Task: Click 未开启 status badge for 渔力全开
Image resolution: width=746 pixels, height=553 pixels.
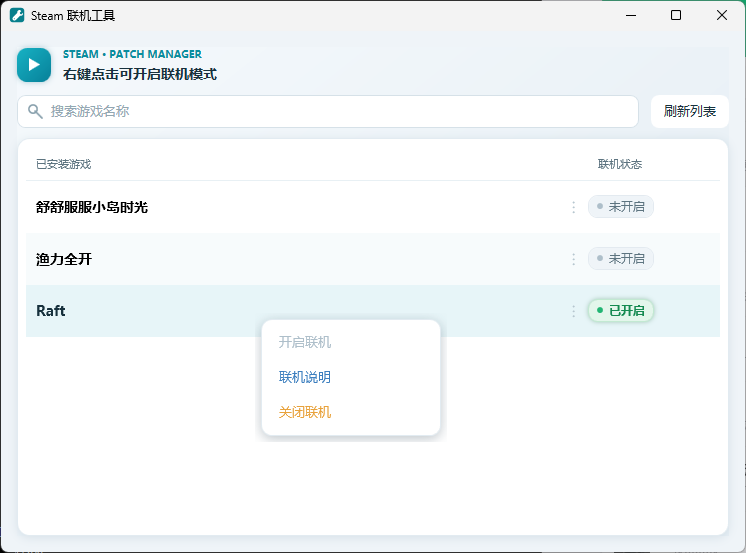Action: pyautogui.click(x=620, y=258)
